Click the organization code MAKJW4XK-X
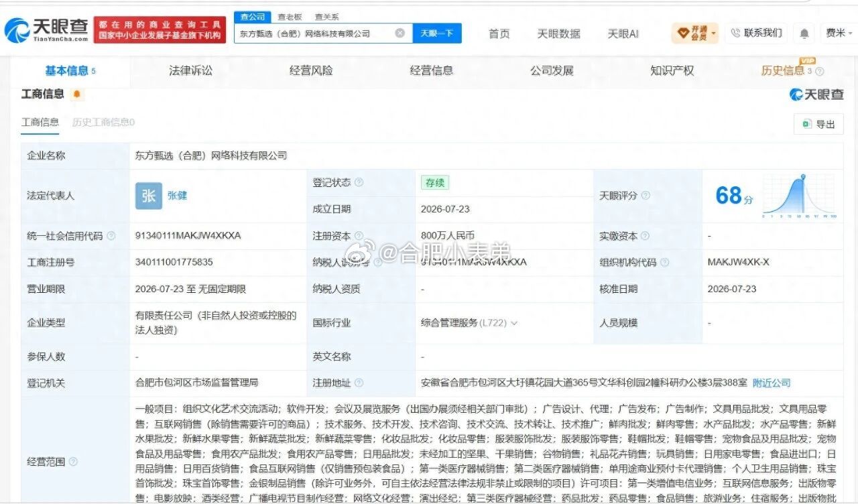 (738, 262)
